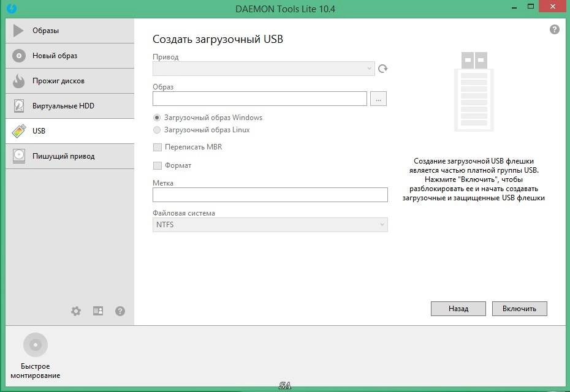Open the Файловая система NTFS dropdown
Screen dimensions: 570x392
point(270,225)
